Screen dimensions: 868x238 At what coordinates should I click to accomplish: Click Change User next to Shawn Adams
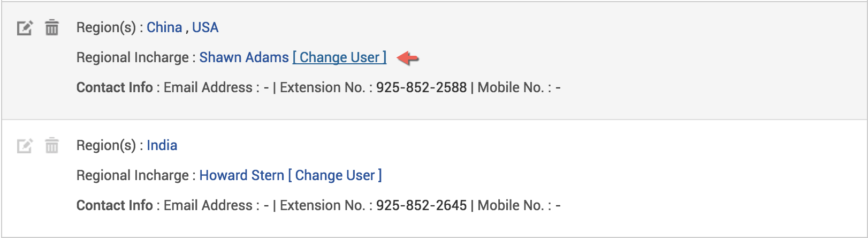[339, 57]
